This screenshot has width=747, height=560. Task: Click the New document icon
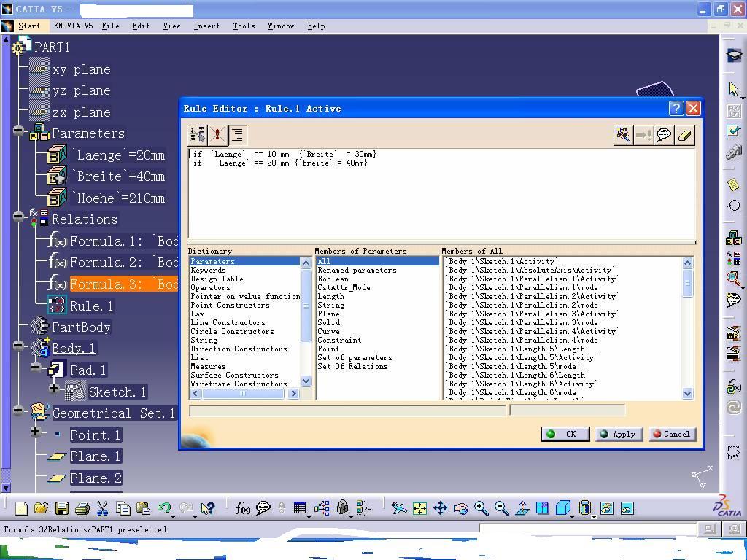point(21,508)
